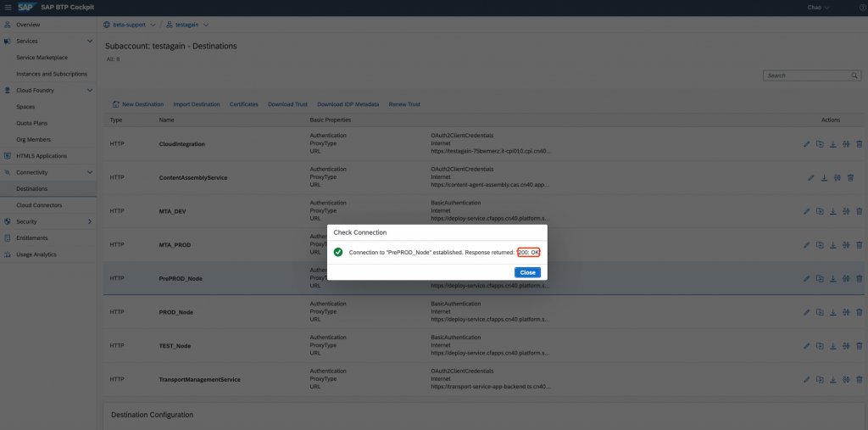This screenshot has width=868, height=430.
Task: Edit the MTA_DEV destination
Action: pos(807,211)
